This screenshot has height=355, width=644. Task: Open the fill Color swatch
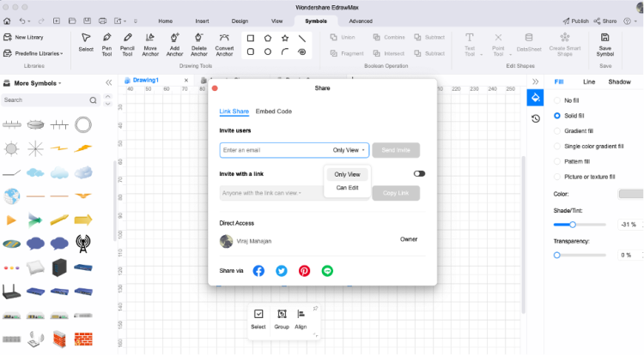tap(631, 195)
